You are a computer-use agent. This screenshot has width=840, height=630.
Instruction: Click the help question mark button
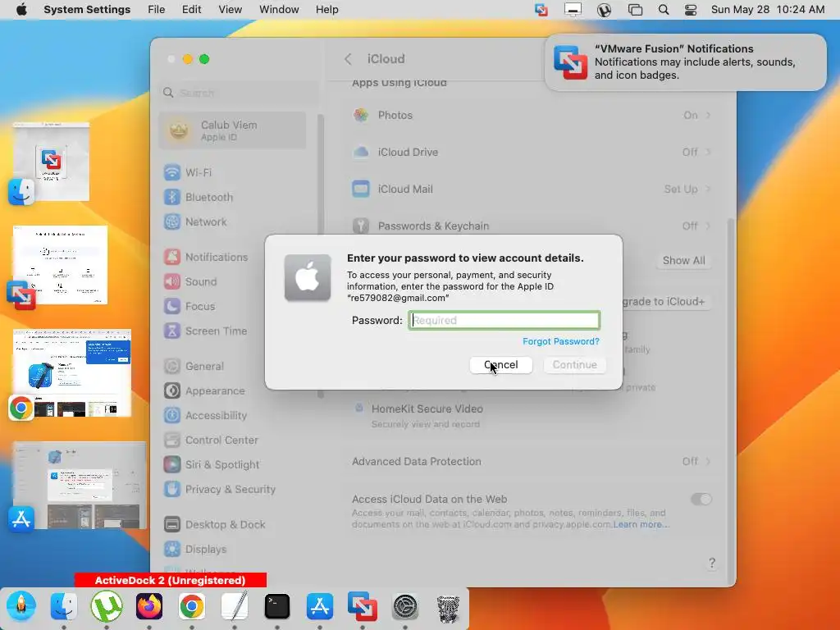(x=711, y=563)
